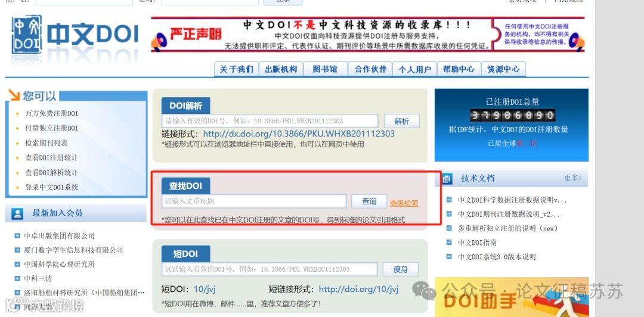Screen dimensions: 644x317
Task: Open 万方免费注册DOI link
Action: click(51, 113)
